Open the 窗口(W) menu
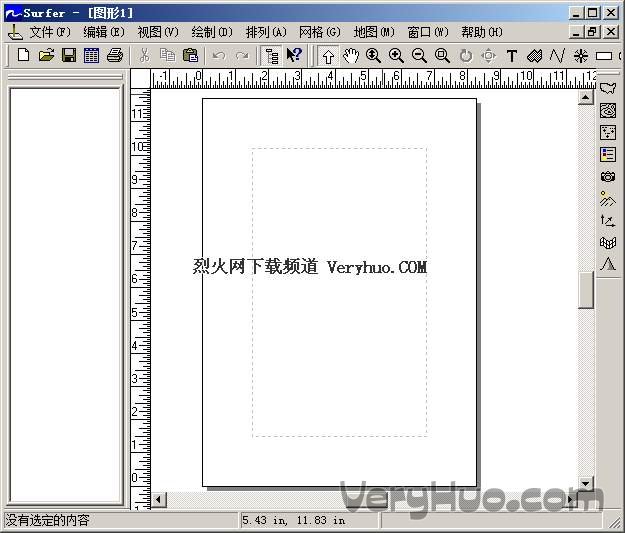 pos(428,32)
